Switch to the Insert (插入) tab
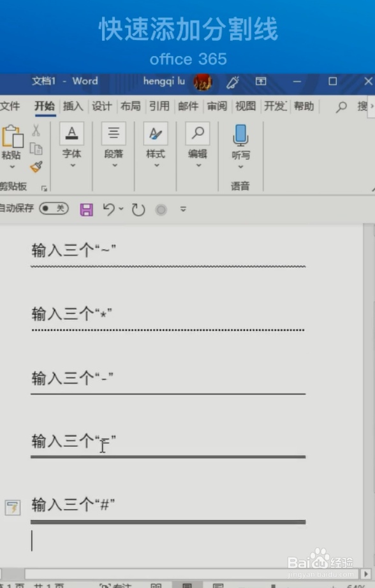The height and width of the screenshot is (588, 375). pos(73,106)
